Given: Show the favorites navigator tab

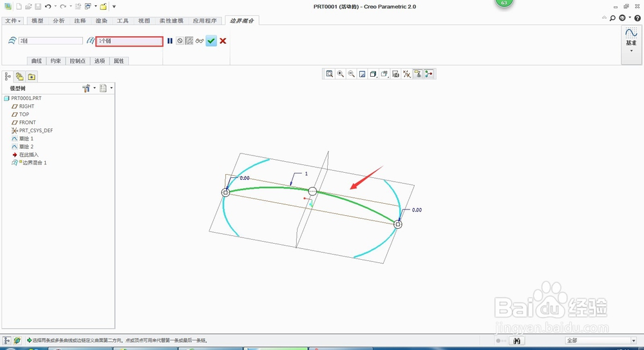Looking at the screenshot, I should (x=32, y=77).
